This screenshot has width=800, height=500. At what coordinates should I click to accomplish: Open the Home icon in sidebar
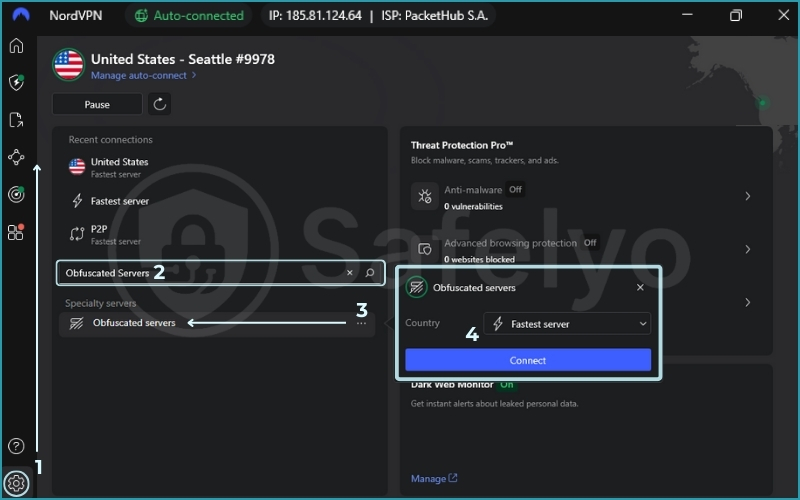(x=16, y=46)
